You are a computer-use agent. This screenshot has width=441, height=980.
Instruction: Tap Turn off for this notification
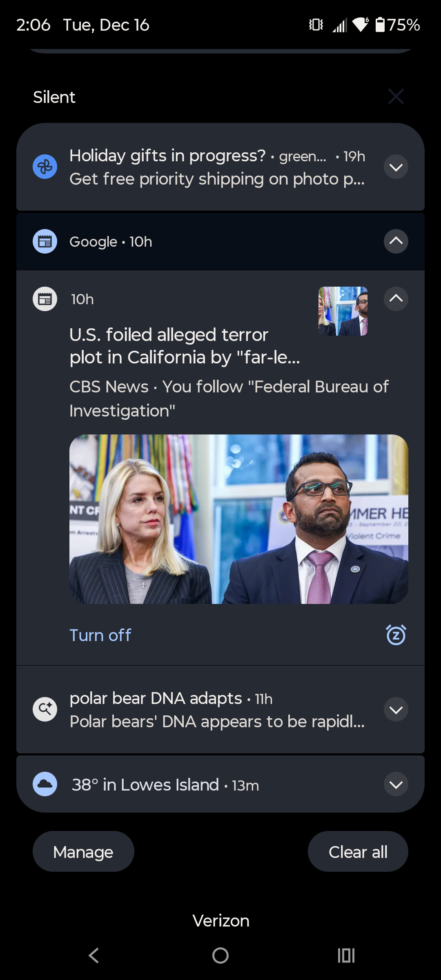(100, 635)
